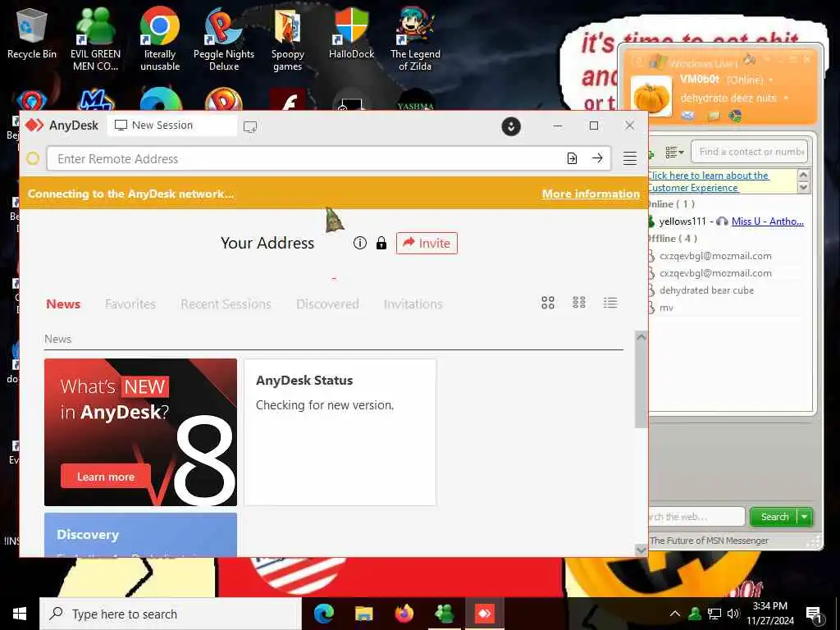Select the Peggle Nights Deluxe desktop icon
The image size is (840, 630).
pos(224,39)
